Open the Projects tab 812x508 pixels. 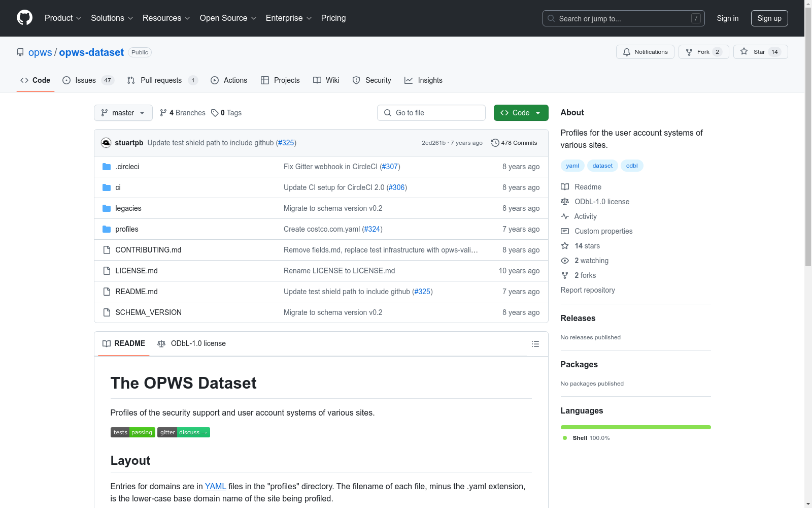click(280, 80)
